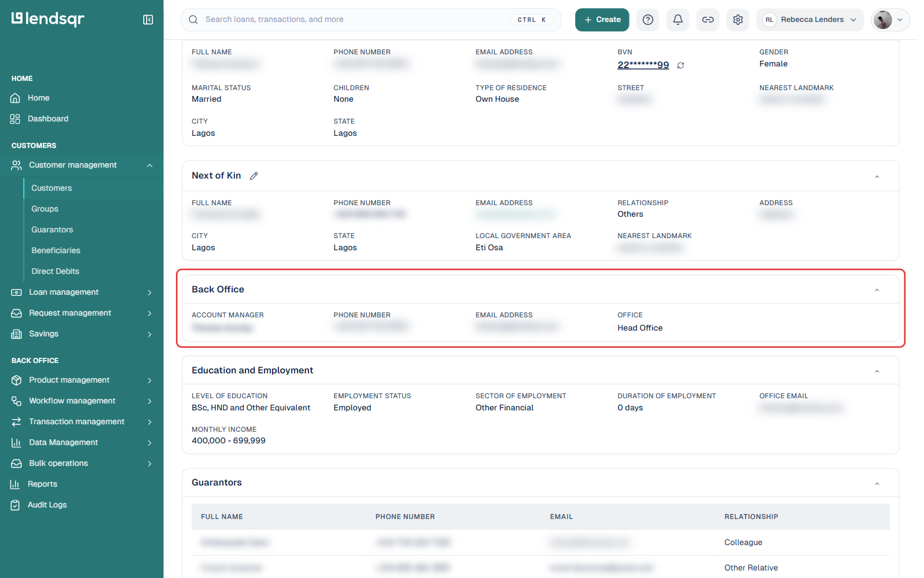This screenshot has height=578, width=924.
Task: Click the Own House residence value
Action: pyautogui.click(x=497, y=99)
